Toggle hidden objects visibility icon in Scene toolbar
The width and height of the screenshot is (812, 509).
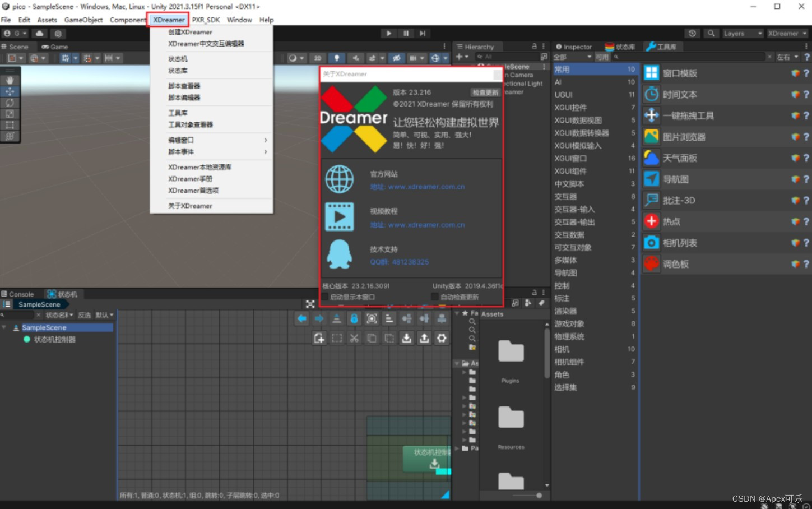click(396, 58)
